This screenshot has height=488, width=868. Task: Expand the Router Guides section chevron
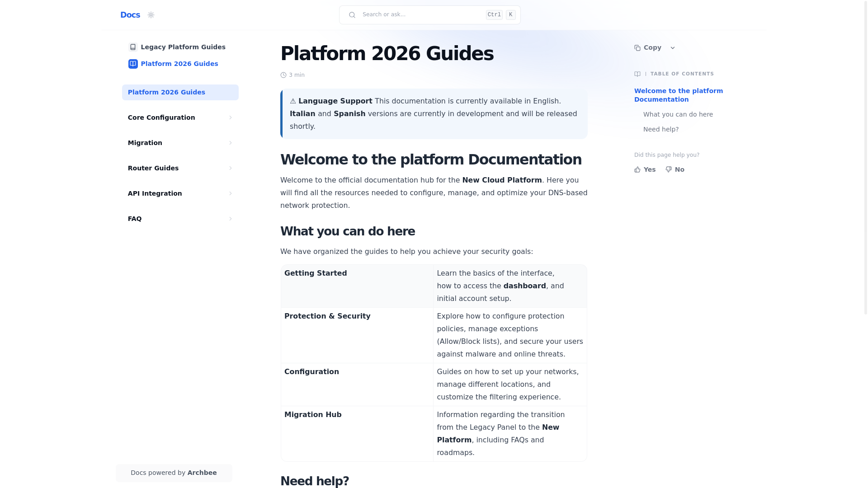point(230,168)
